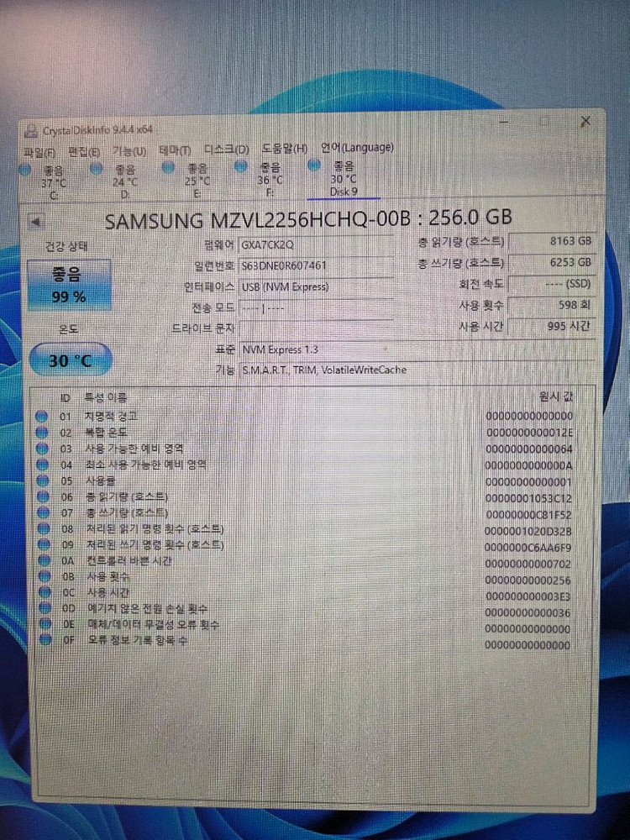The image size is (630, 840).
Task: Click status orb for attribute 03
Action: pos(42,449)
